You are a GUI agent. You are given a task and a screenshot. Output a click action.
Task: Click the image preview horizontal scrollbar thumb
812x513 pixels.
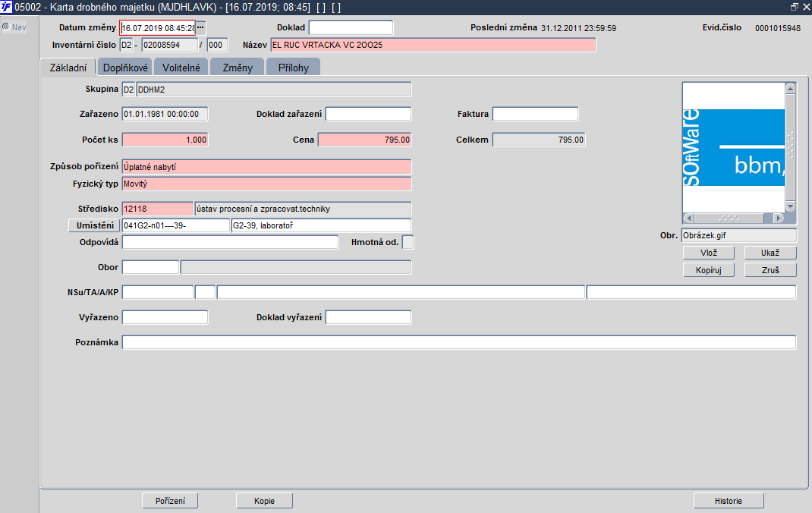729,218
